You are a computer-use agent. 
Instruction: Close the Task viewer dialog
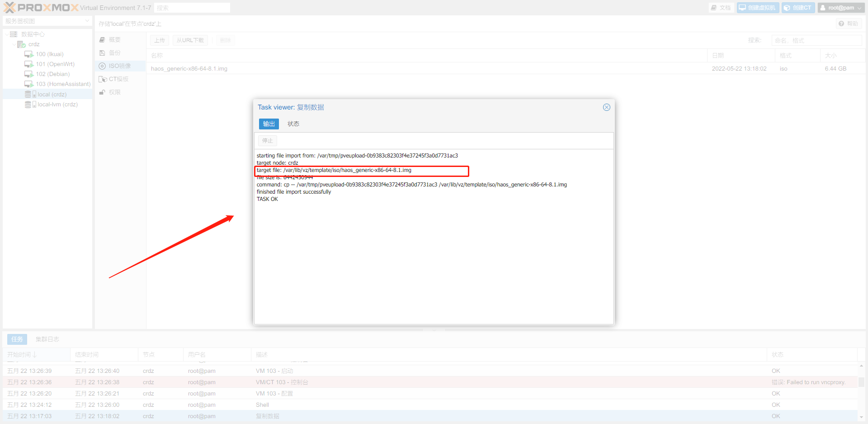point(606,107)
